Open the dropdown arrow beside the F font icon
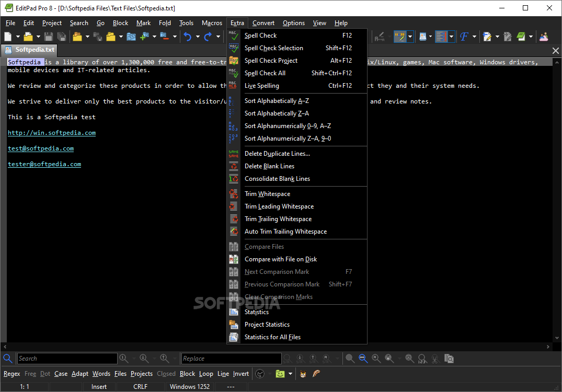Image resolution: width=562 pixels, height=392 pixels. (474, 37)
